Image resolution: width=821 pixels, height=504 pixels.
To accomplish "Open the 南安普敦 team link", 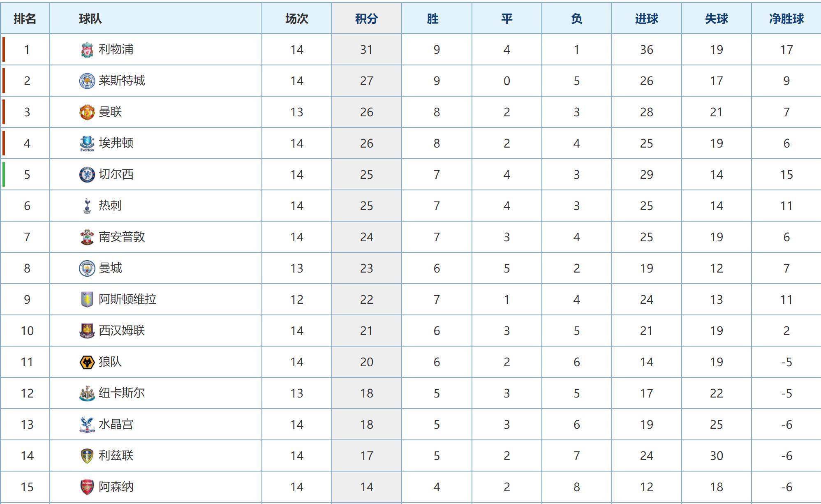I will (x=122, y=237).
